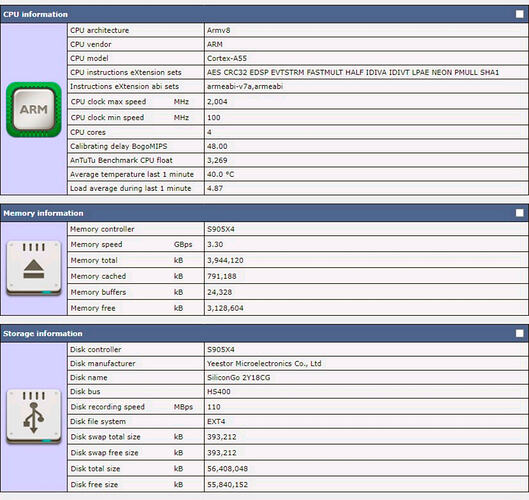529x500 pixels.
Task: Click the Disk controller label
Action: point(95,350)
